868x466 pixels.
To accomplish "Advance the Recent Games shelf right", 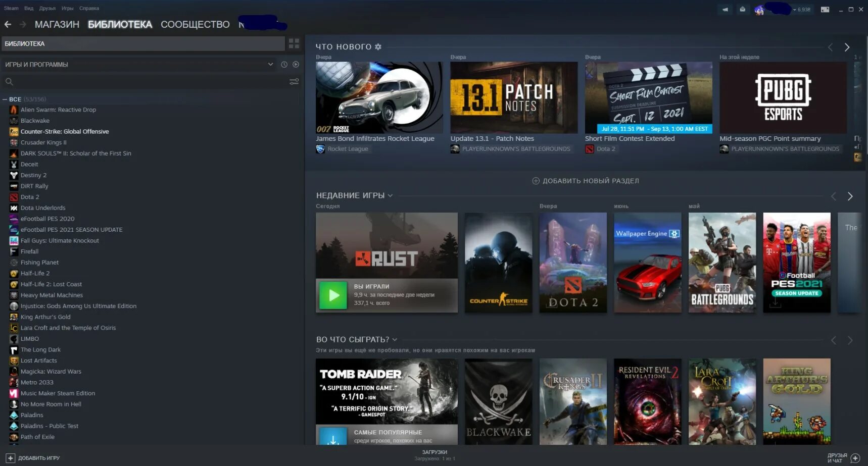I will pos(850,196).
